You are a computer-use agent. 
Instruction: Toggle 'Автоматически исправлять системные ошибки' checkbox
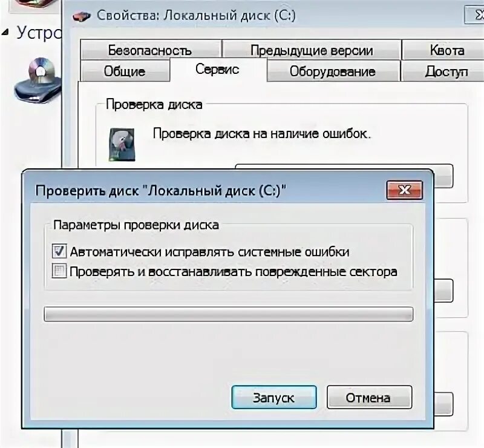[59, 251]
